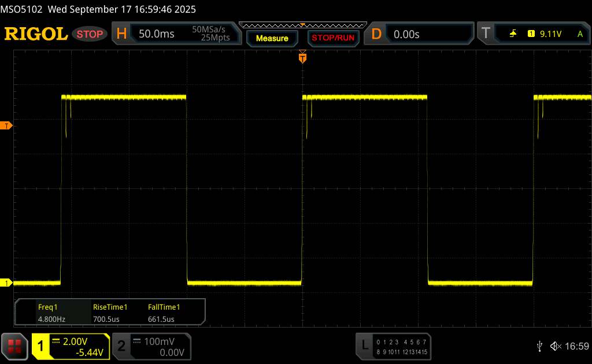Click the waveform memory position bar

coord(302,25)
